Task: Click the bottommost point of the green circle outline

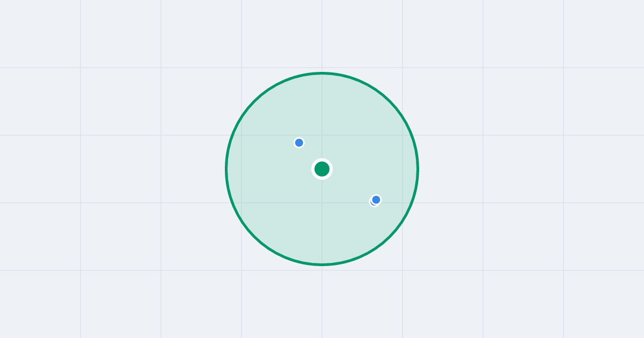Action: 322,264
